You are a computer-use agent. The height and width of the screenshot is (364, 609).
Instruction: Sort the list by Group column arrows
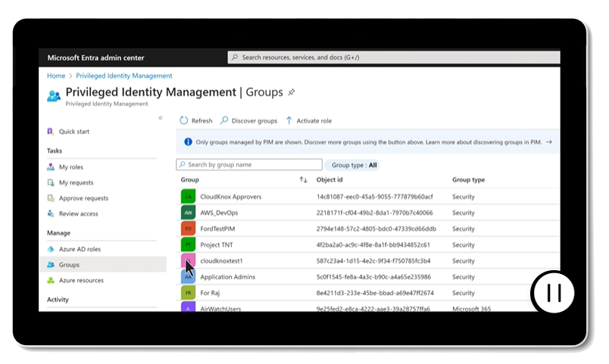[303, 180]
